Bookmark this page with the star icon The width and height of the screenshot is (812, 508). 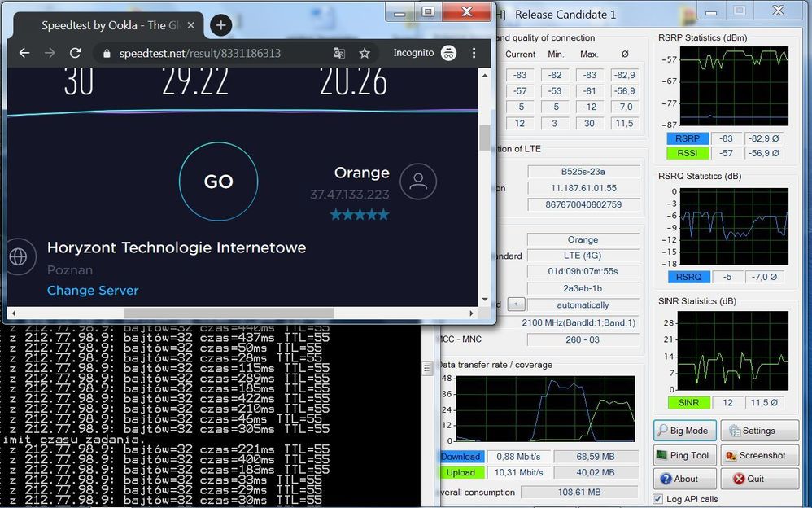coord(365,53)
